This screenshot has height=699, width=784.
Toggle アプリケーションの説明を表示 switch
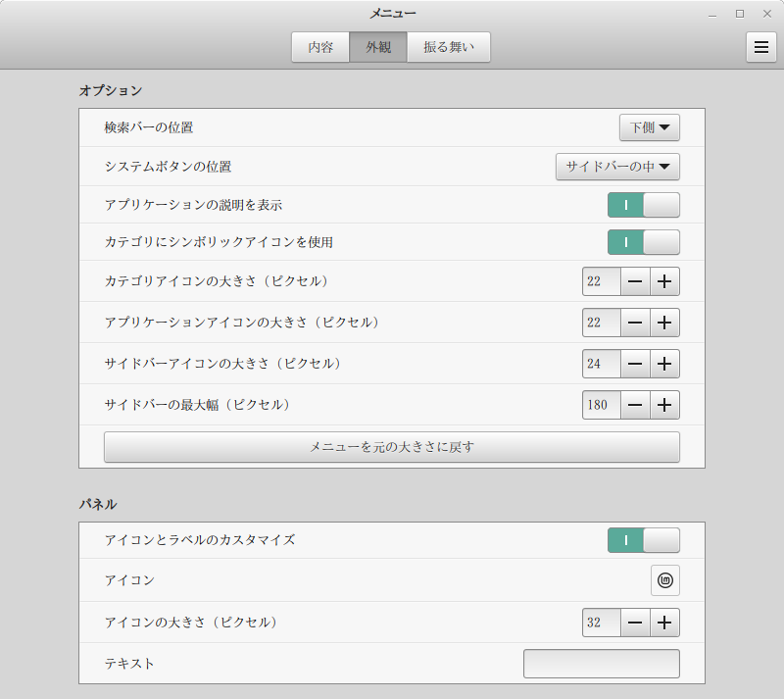pyautogui.click(x=644, y=205)
